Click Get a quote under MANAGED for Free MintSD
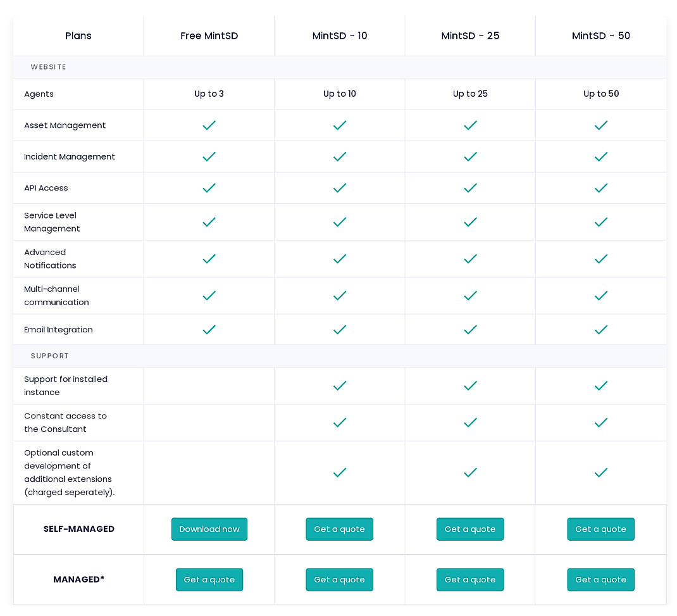This screenshot has width=677, height=616. coord(209,579)
